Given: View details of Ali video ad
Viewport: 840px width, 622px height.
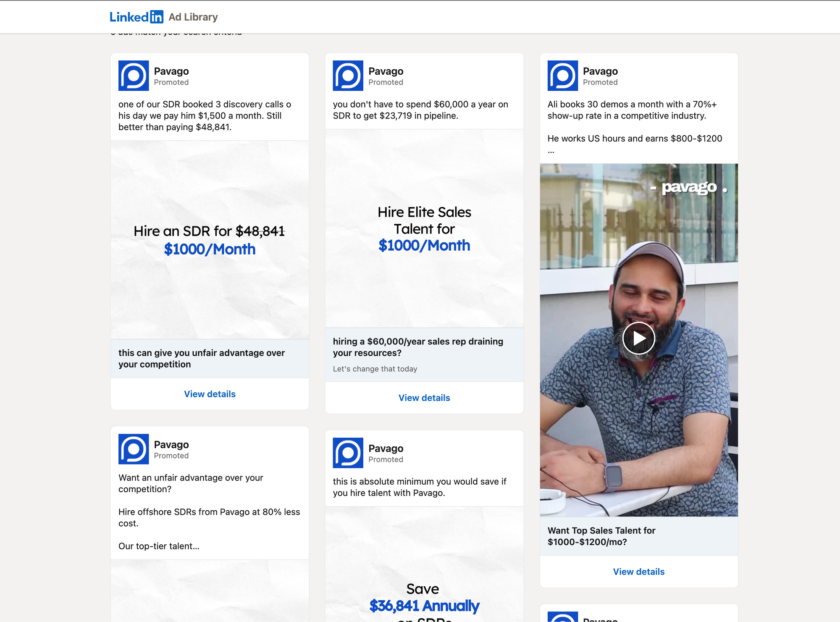Looking at the screenshot, I should tap(638, 572).
